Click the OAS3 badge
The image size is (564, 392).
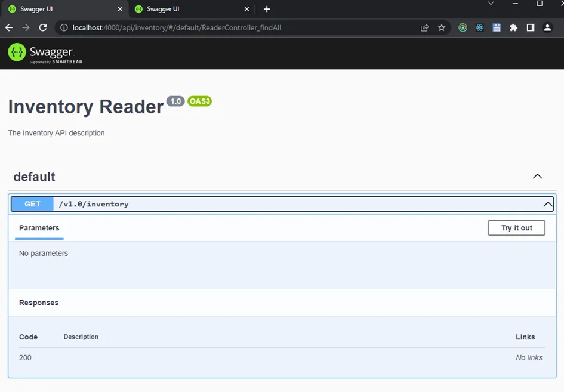click(x=199, y=101)
